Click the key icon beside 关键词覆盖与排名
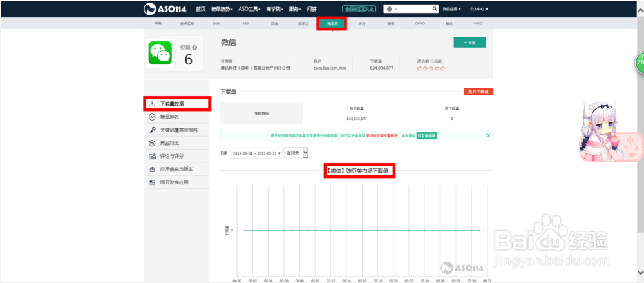 152,130
